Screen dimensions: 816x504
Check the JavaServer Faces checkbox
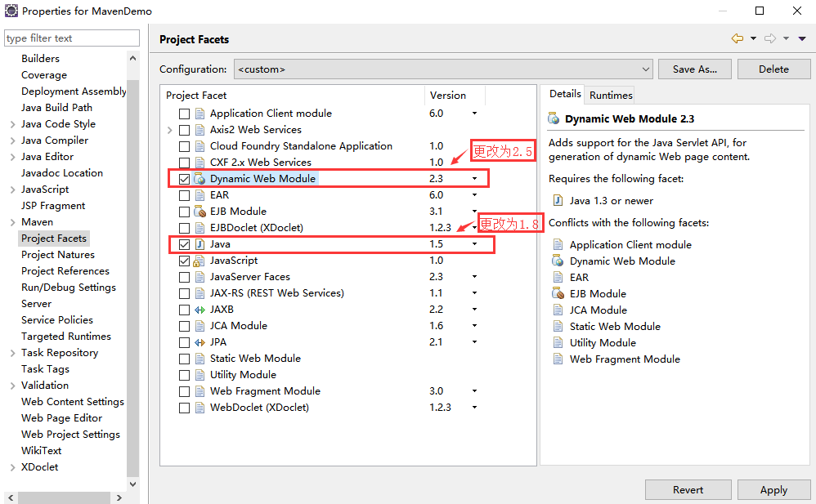click(x=184, y=277)
